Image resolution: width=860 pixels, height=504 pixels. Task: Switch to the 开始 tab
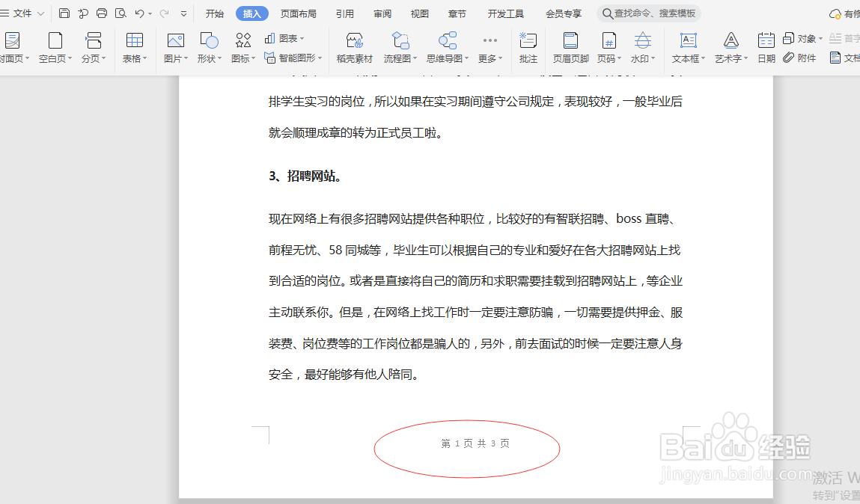pos(215,13)
